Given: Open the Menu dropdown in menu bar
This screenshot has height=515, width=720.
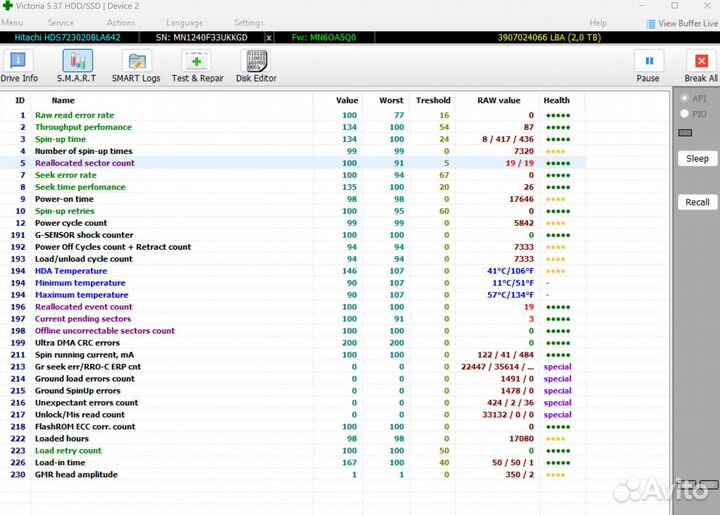Looking at the screenshot, I should coord(13,23).
